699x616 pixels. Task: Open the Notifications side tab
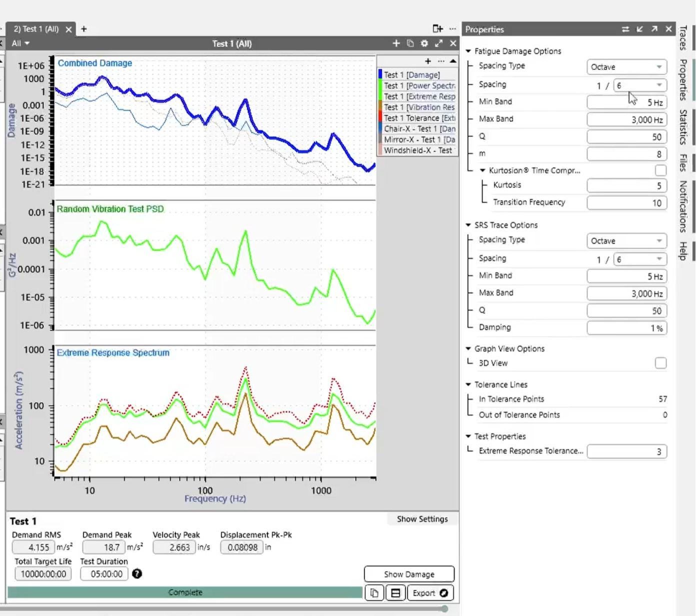[x=683, y=206]
